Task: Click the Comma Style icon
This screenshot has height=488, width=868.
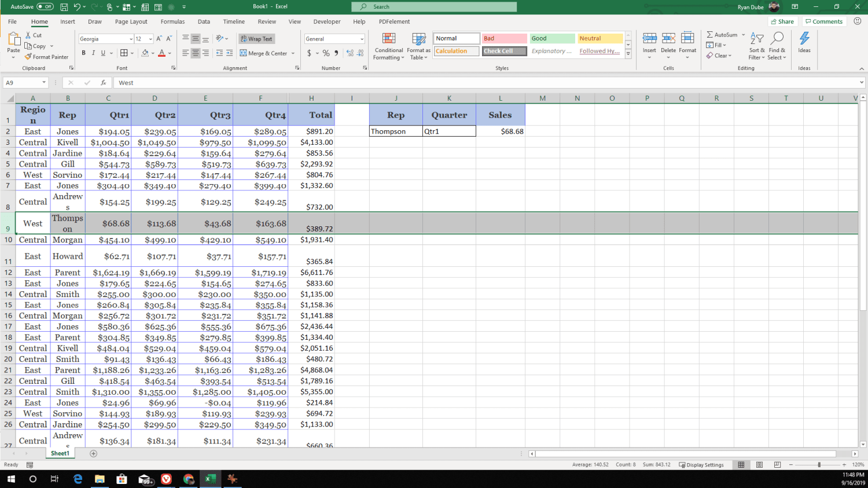Action: (x=336, y=53)
